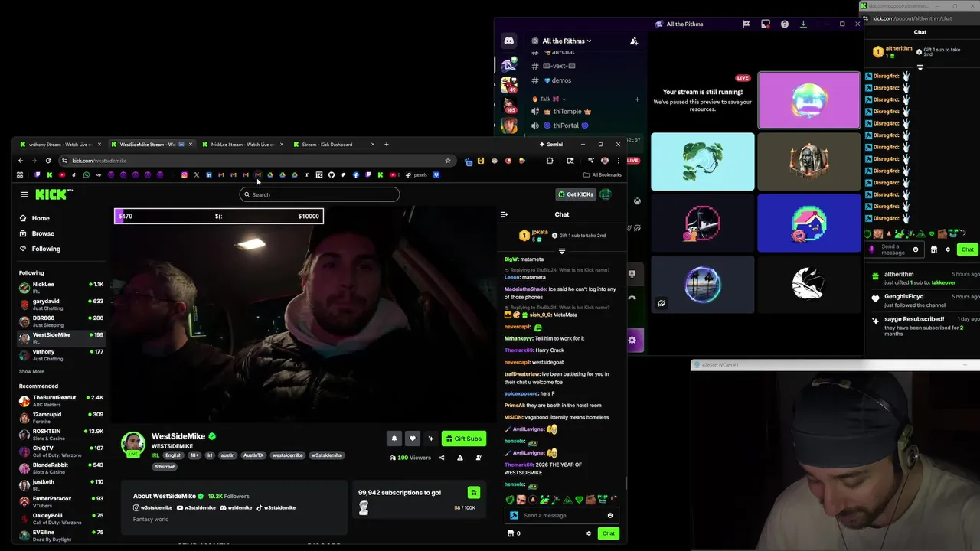Click the Send a message field in Kick chat

point(562,515)
